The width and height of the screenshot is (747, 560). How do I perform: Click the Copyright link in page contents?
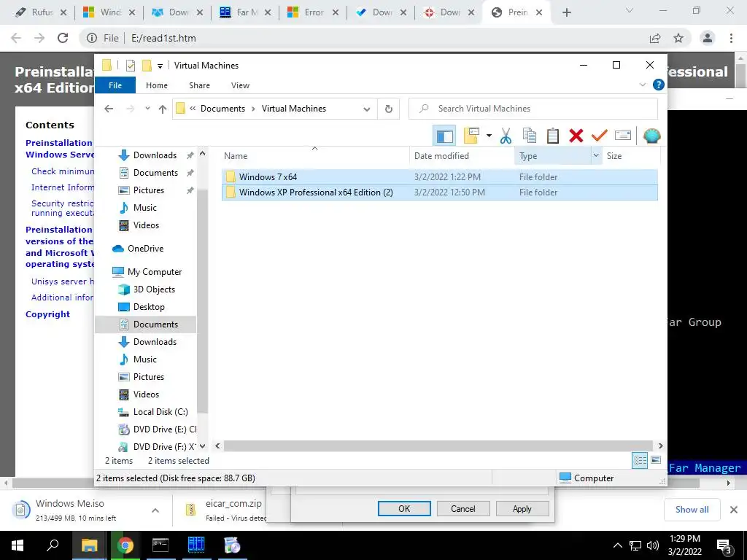47,314
